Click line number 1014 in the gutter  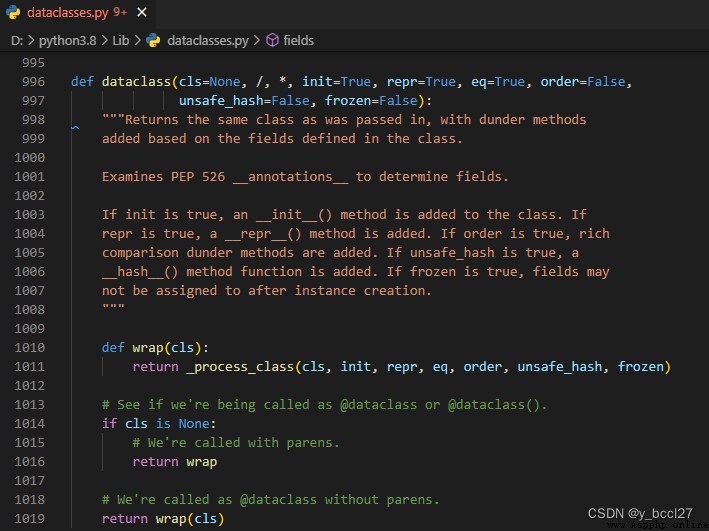[x=30, y=424]
